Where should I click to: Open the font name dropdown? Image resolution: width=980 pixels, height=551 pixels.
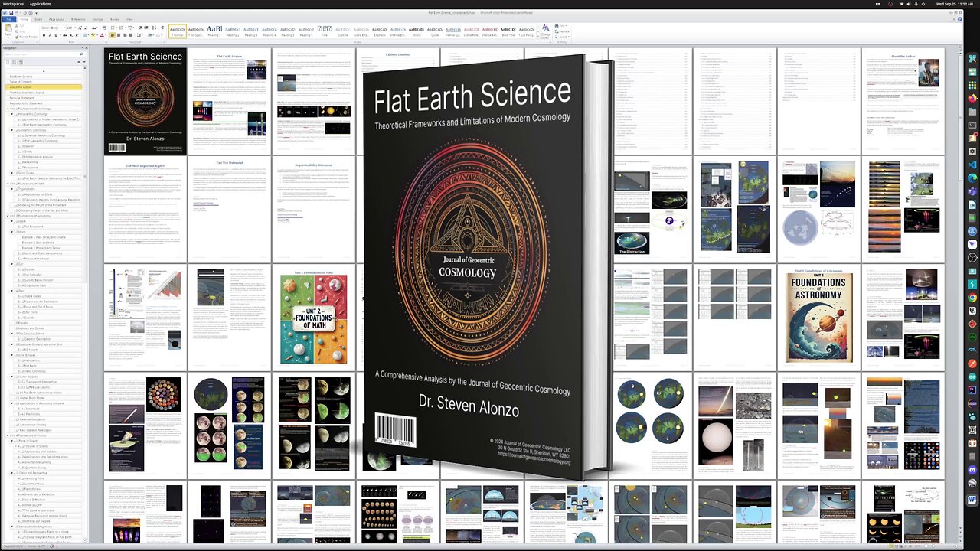click(x=64, y=28)
